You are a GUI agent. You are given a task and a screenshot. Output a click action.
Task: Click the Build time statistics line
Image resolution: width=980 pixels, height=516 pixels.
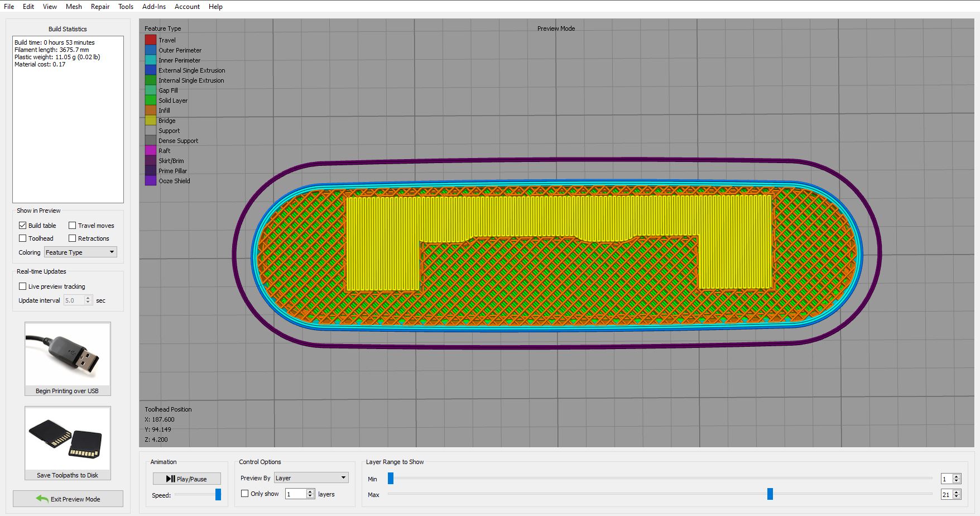coord(55,42)
